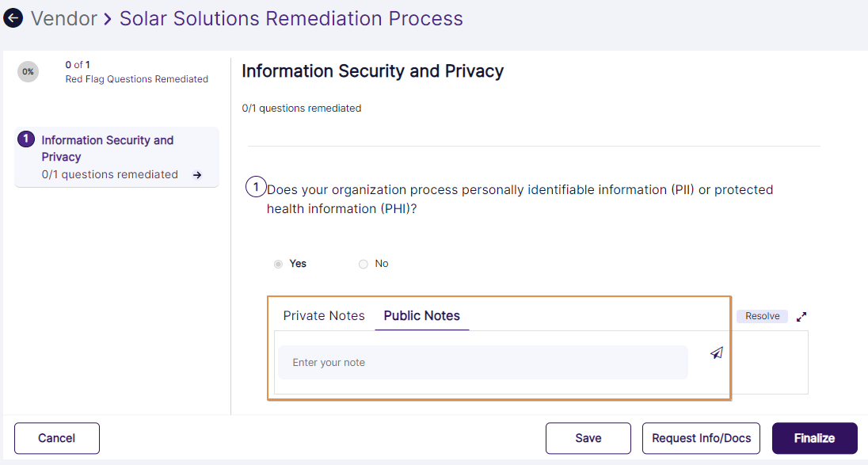Save the remediation progress
Screen dimensions: 868x465
click(588, 438)
